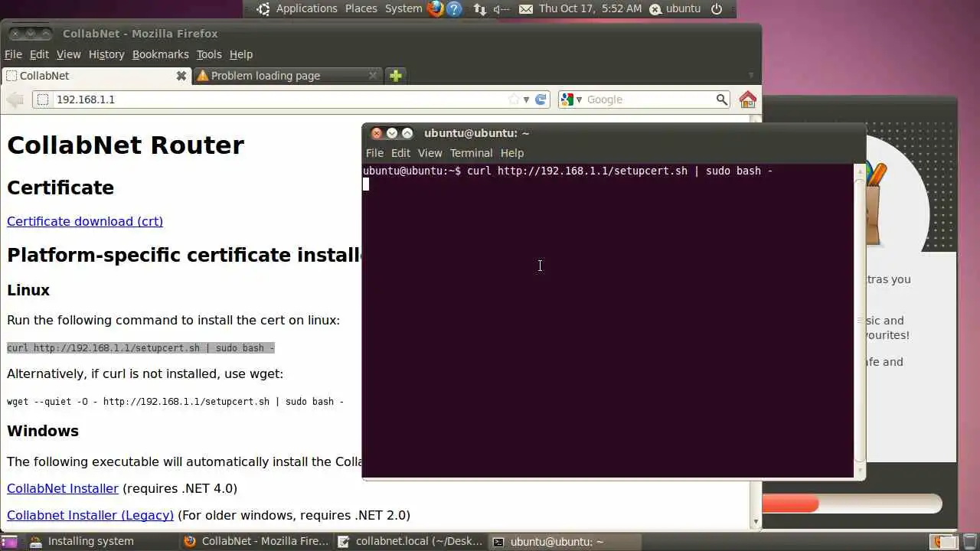Screen dimensions: 980x551
Task: Click the Firefox back arrow button
Action: (x=15, y=99)
